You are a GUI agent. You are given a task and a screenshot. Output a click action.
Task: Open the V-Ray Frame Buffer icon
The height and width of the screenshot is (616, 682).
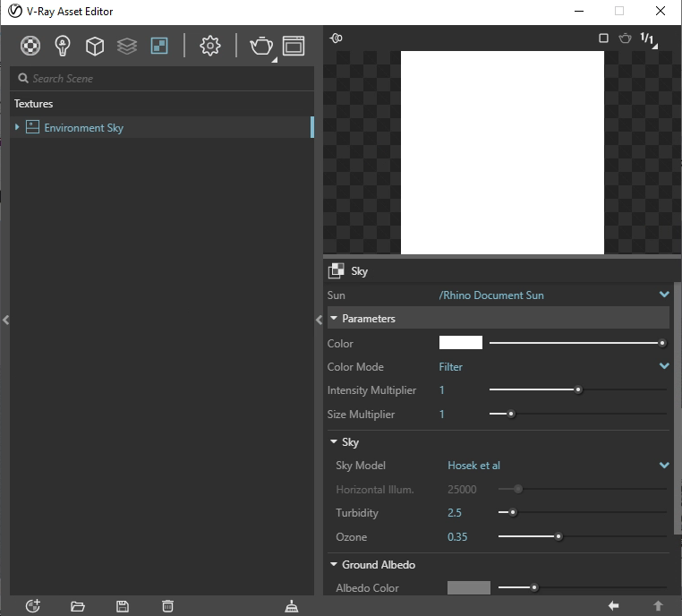click(294, 46)
